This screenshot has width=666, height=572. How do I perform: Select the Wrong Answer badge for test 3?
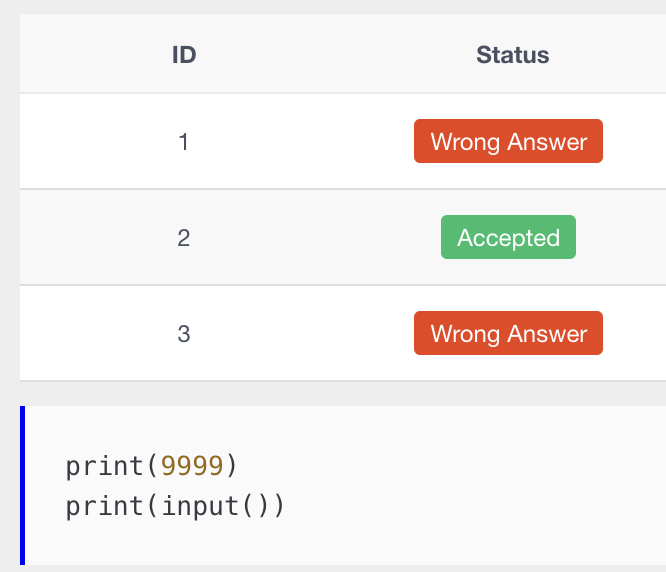pyautogui.click(x=508, y=333)
